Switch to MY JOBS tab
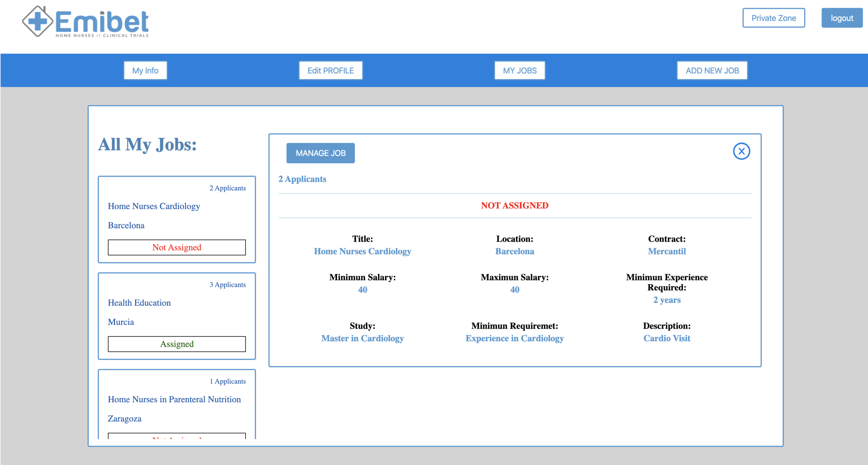Image resolution: width=868 pixels, height=465 pixels. [519, 70]
